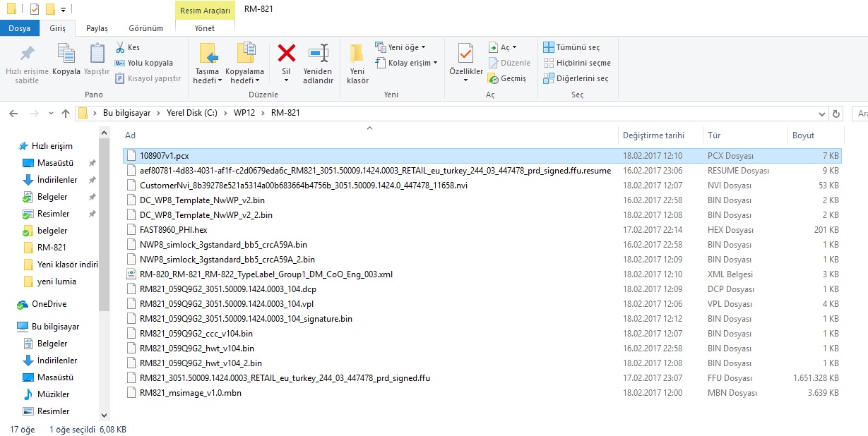Select the CustomerNvi .nvi file
The height and width of the screenshot is (436, 868).
[x=482, y=185]
